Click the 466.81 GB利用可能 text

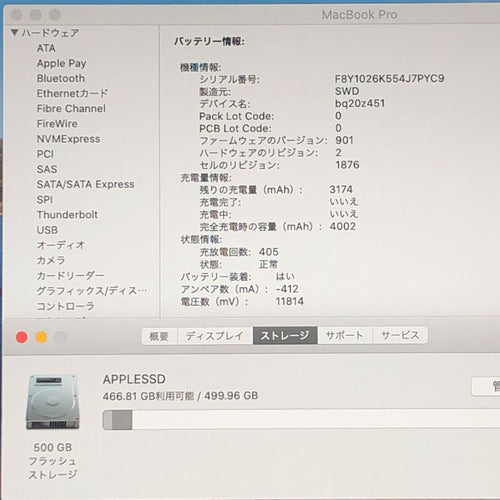(x=148, y=396)
